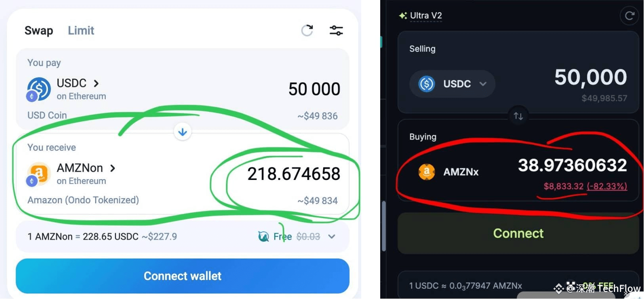
Task: Refresh the Ultra V2 quote
Action: point(629,16)
